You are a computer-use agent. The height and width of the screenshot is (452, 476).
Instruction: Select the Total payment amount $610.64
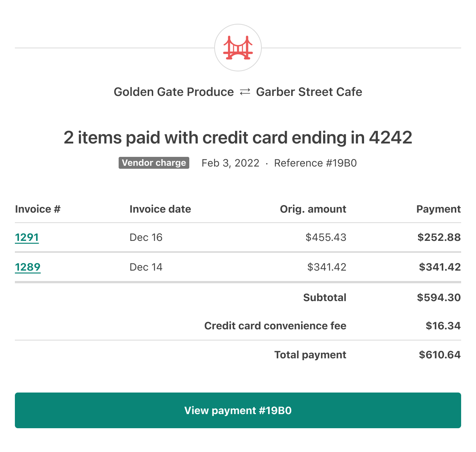pos(440,355)
